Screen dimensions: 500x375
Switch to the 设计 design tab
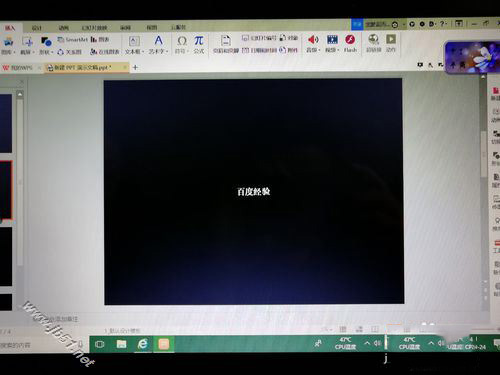coord(37,28)
